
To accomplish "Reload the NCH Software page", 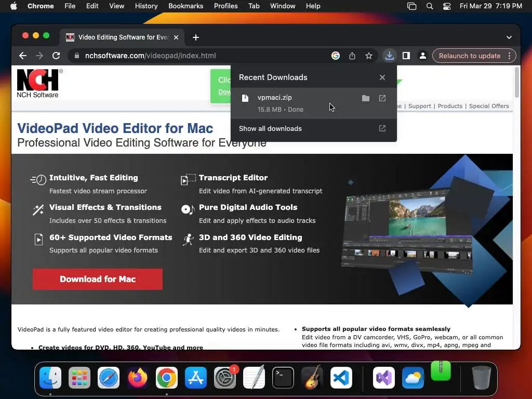I will coord(56,56).
